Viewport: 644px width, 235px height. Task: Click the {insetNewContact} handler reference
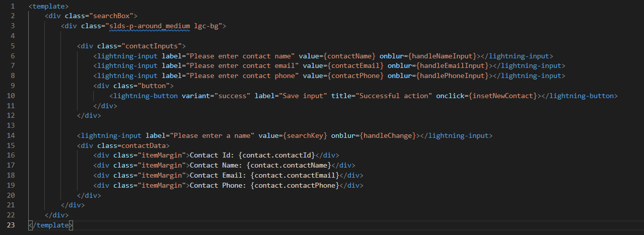tap(503, 96)
